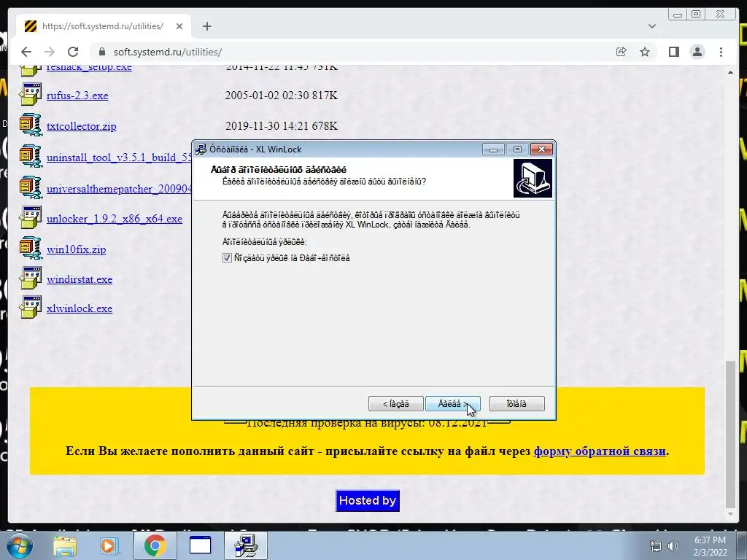Select the soft.systemd.ru utilities tab
This screenshot has width=747, height=560.
tap(104, 26)
